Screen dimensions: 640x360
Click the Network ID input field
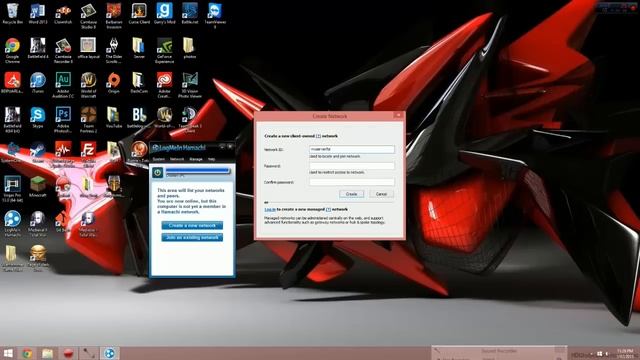click(351, 149)
